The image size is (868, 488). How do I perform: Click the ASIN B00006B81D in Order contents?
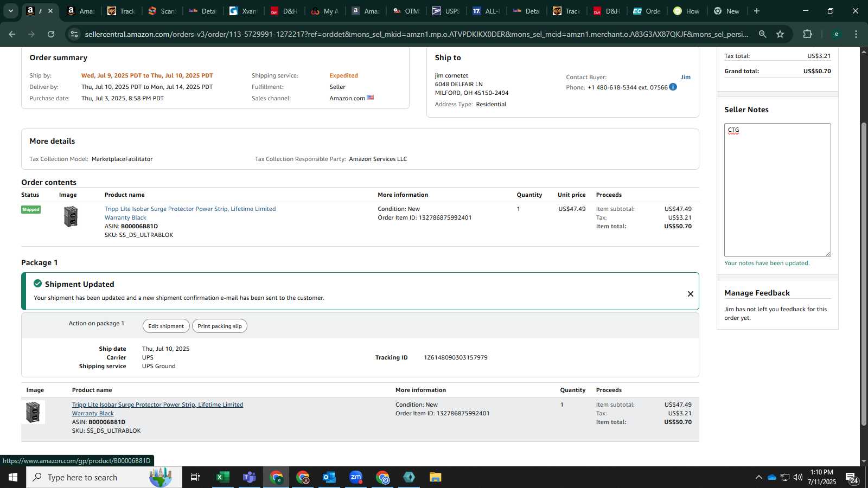tap(139, 226)
